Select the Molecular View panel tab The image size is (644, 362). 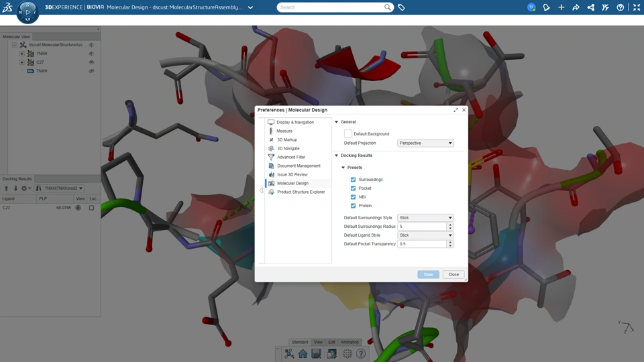pyautogui.click(x=16, y=36)
